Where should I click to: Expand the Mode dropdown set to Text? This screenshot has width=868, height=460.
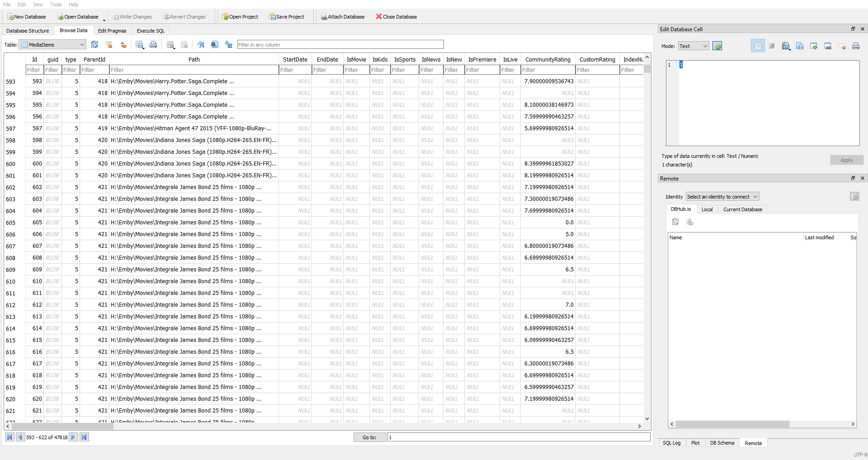(693, 46)
